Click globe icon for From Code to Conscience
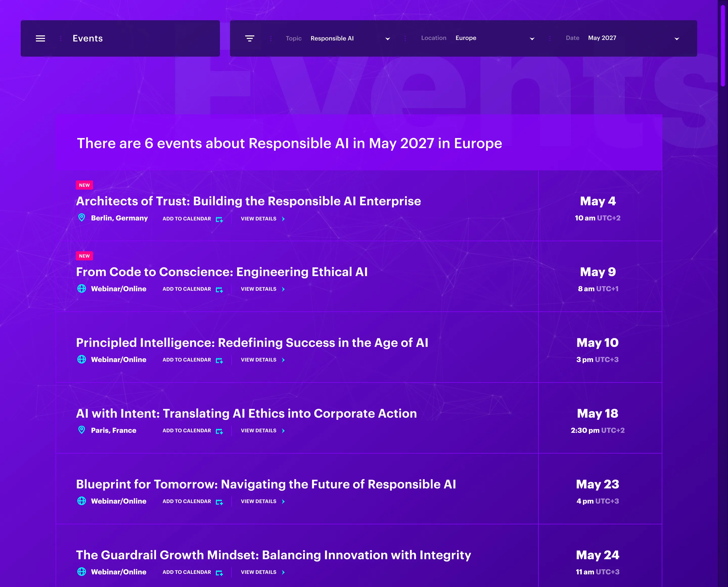 click(x=81, y=288)
